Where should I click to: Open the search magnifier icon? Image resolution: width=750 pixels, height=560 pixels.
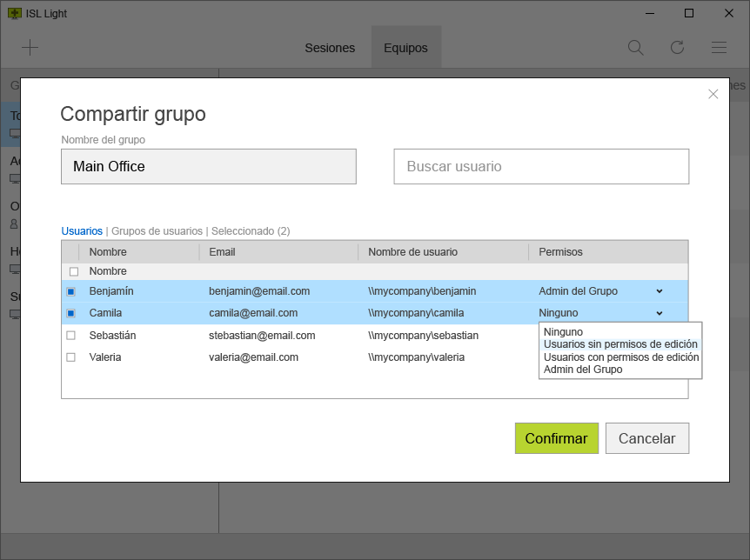[636, 48]
